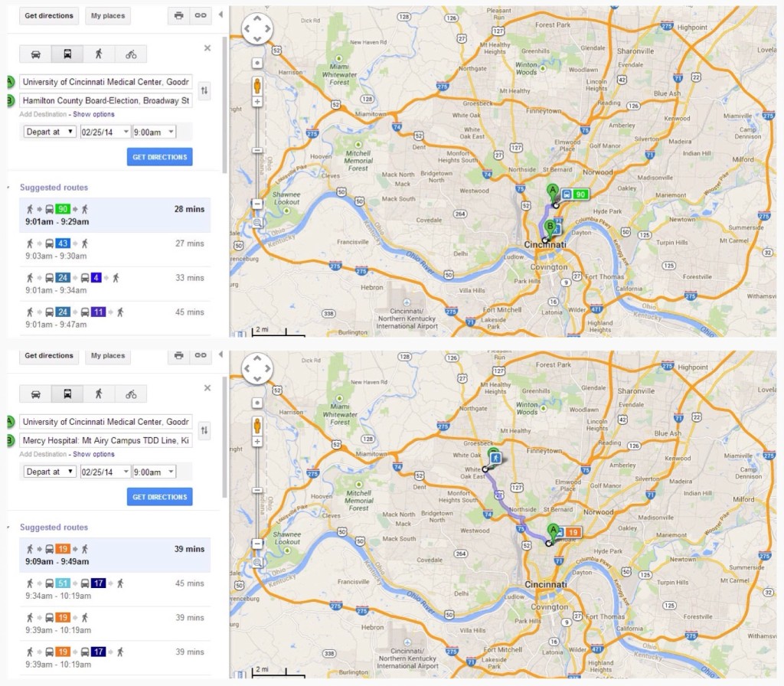Open My places tab in bottom panel
Screen dimensions: 784x686
pyautogui.click(x=108, y=355)
